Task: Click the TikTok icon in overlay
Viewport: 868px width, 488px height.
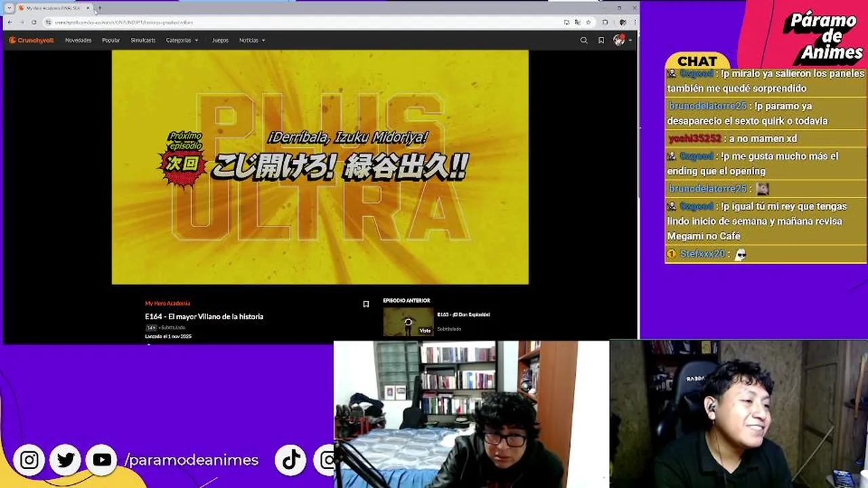Action: click(x=292, y=460)
